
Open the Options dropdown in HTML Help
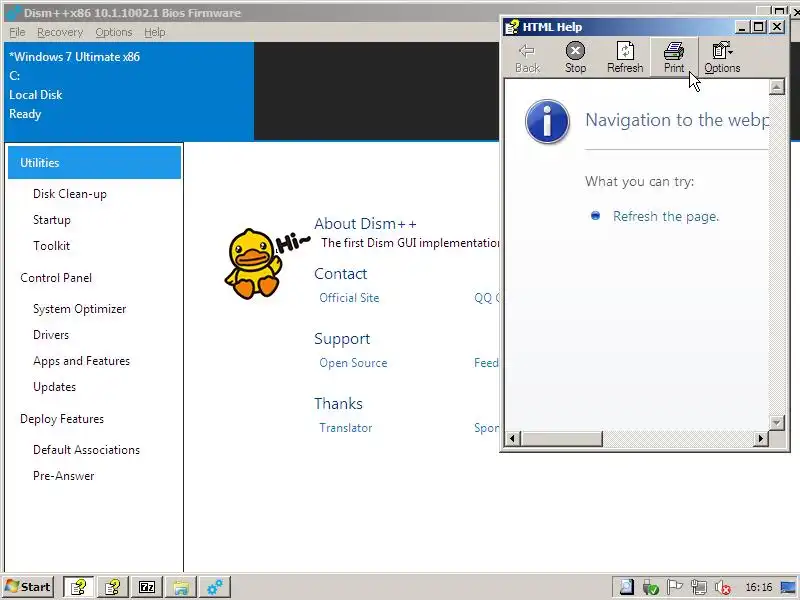[722, 58]
